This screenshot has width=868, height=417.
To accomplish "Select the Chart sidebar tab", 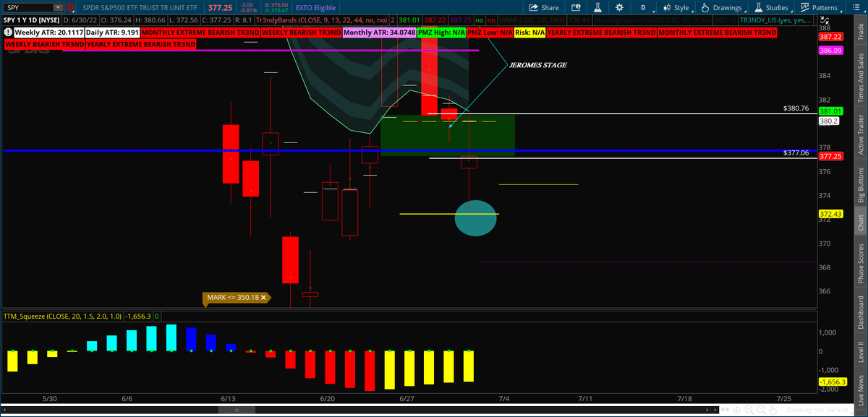I will coord(861,222).
